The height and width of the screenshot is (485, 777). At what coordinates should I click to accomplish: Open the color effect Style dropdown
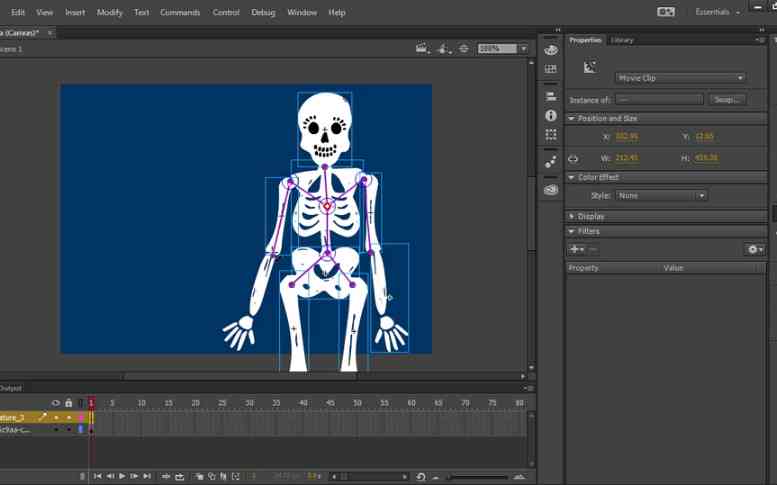click(661, 196)
